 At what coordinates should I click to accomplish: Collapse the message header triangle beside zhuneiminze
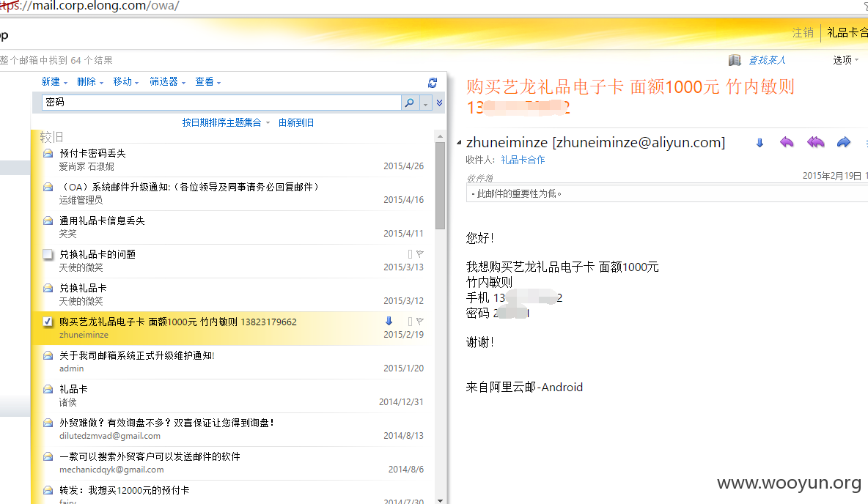click(x=459, y=143)
